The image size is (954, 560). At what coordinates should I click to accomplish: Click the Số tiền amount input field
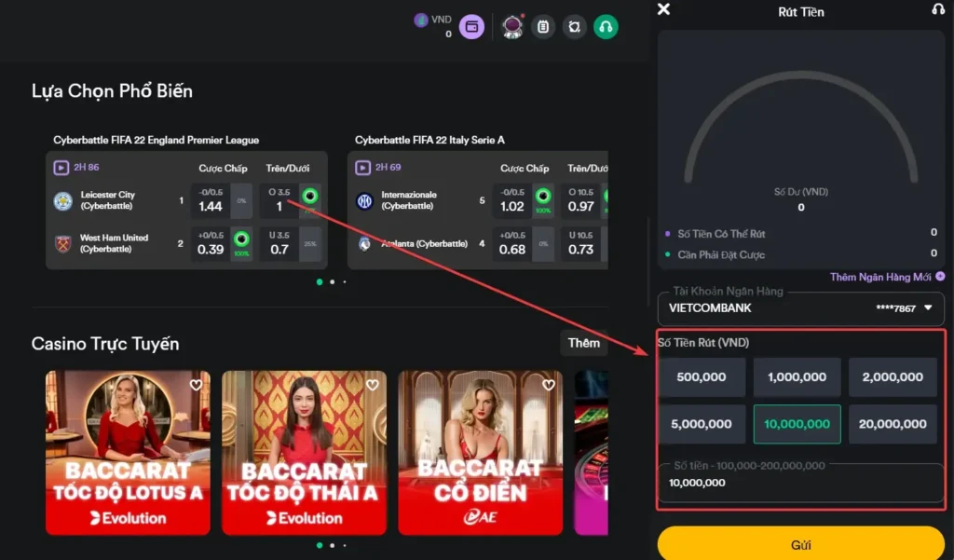(800, 483)
